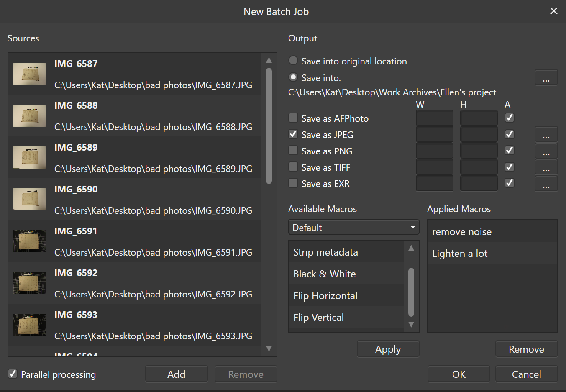The width and height of the screenshot is (566, 392).
Task: Open PNG export options ellipsis button
Action: click(x=546, y=151)
